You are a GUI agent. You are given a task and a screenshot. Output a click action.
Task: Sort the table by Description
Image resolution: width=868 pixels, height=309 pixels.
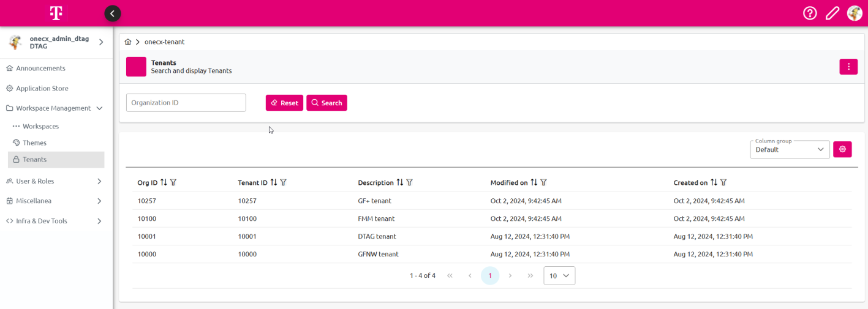tap(400, 183)
